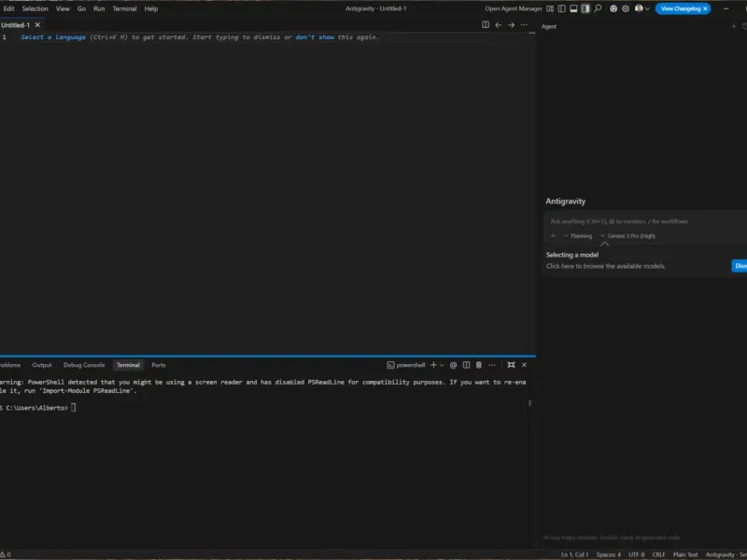The image size is (747, 560).
Task: Click the don't show link
Action: 315,37
